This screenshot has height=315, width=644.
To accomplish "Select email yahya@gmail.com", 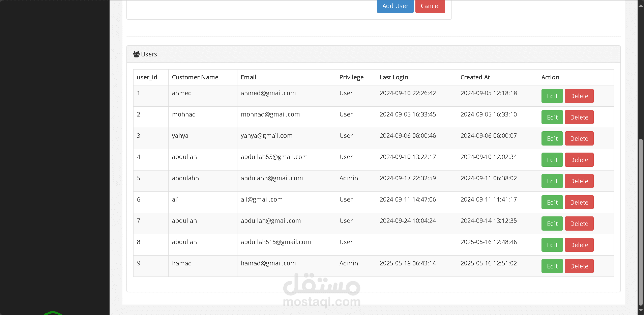I will [266, 136].
